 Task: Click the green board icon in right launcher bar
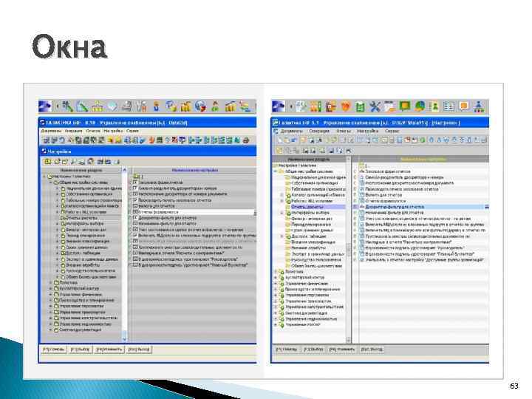404,106
